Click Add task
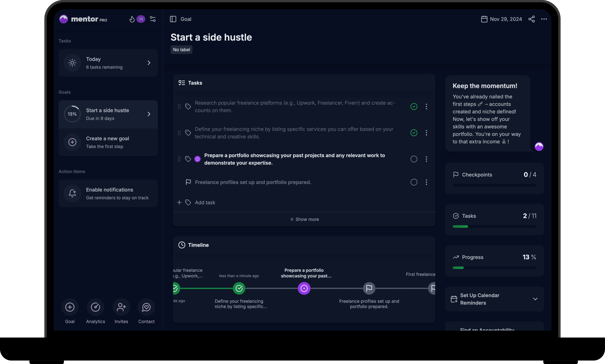The width and height of the screenshot is (605, 364). point(205,202)
